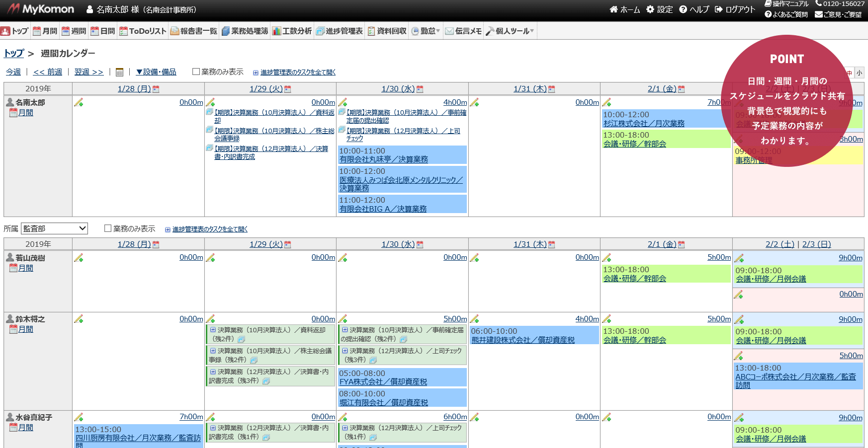Open 7h00m link in 水谷真紀子 1/28 cell
The image size is (868, 448).
[x=191, y=417]
